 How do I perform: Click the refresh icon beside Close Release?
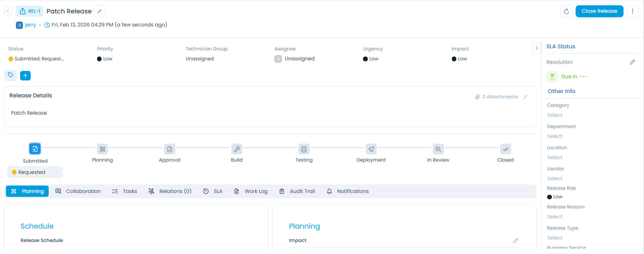coord(566,11)
